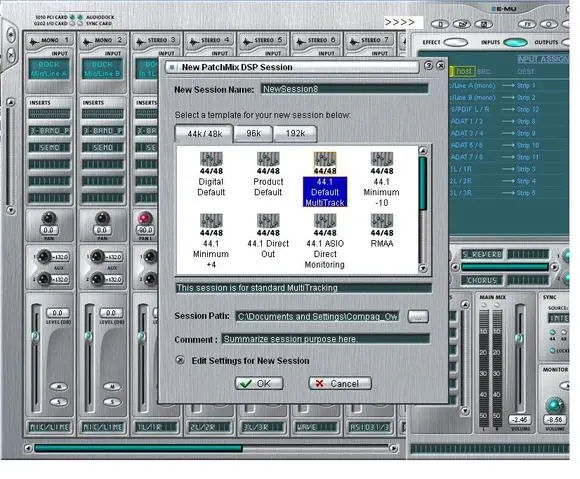
Task: Click the open session toolbar button
Action: 462,24
